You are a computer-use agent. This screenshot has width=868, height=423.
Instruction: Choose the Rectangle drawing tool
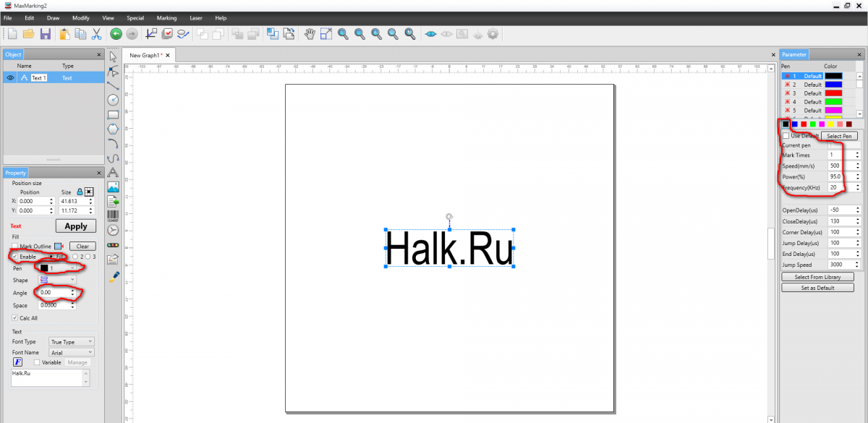point(113,114)
